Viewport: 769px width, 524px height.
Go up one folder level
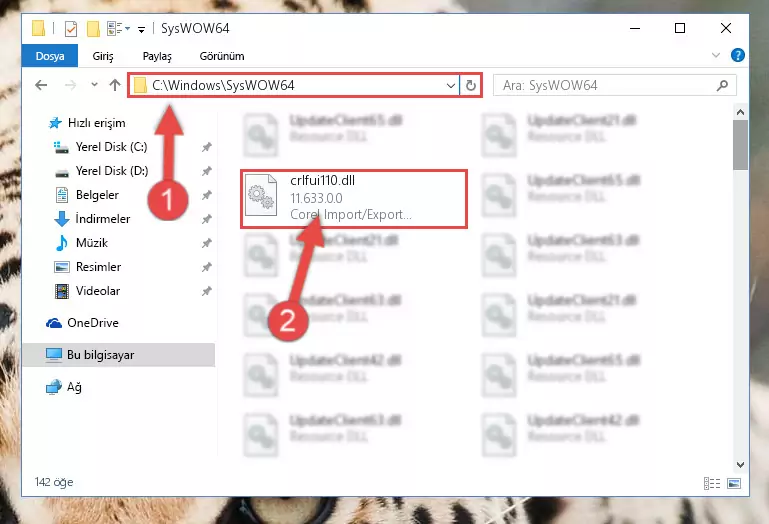click(115, 85)
